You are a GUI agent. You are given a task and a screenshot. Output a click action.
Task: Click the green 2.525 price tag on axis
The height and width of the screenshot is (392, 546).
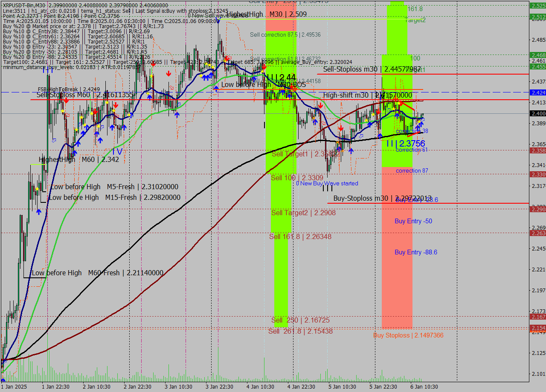(x=537, y=6)
